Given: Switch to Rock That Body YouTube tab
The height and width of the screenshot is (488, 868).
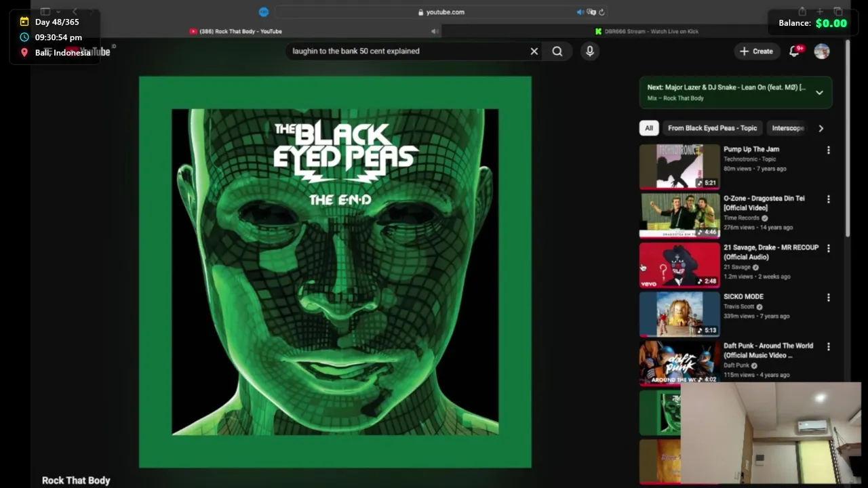Looking at the screenshot, I should [236, 31].
